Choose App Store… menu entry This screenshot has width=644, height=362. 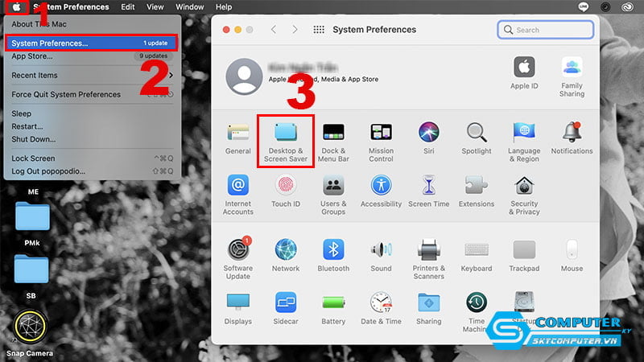(x=92, y=56)
